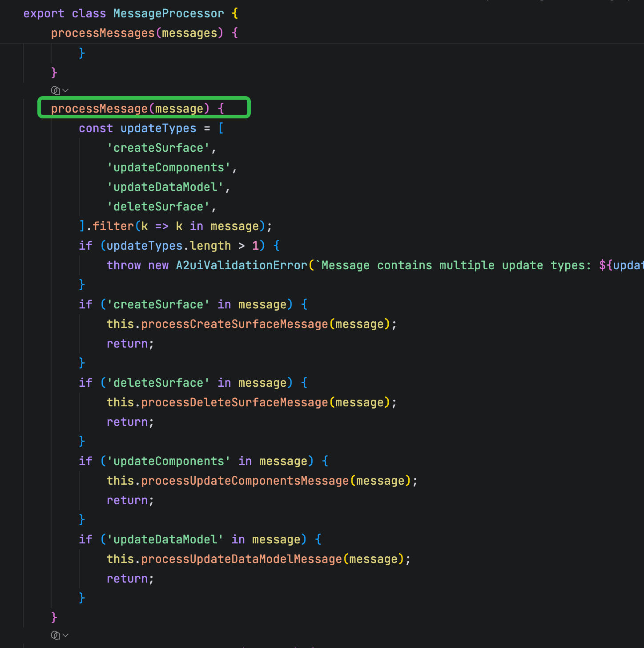Screen dimensions: 644x648
Task: Click the "'createSurface'," array entry line
Action: pyautogui.click(x=162, y=148)
